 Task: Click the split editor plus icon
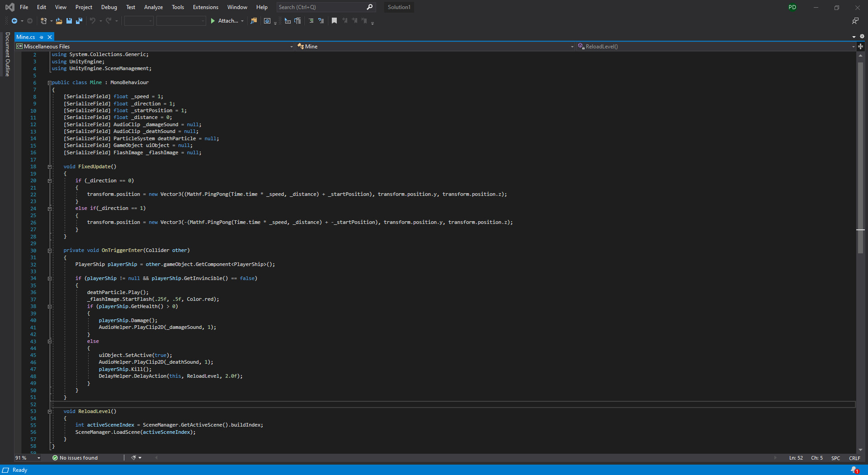pyautogui.click(x=861, y=47)
